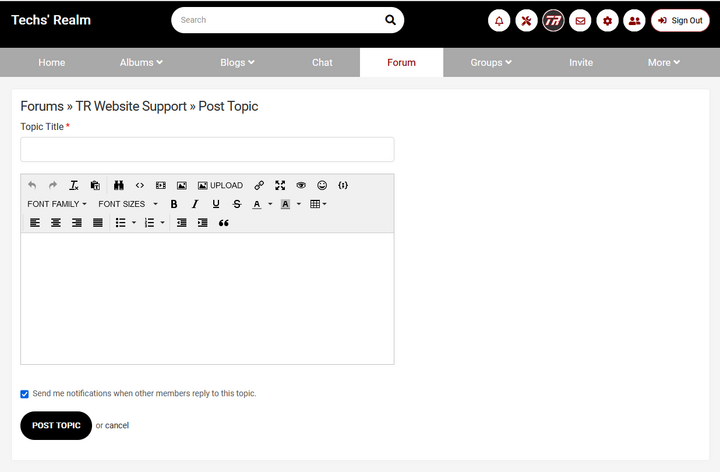Click the Post Topic button
The width and height of the screenshot is (720, 472).
[x=56, y=426]
